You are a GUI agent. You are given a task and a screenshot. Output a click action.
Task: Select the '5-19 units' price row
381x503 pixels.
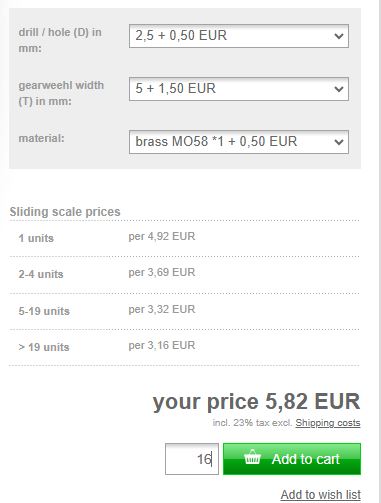click(184, 311)
